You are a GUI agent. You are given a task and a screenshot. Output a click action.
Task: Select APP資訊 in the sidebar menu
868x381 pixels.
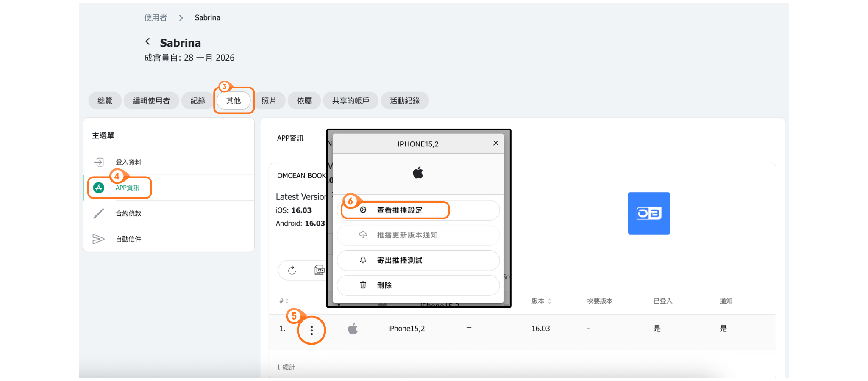(127, 188)
